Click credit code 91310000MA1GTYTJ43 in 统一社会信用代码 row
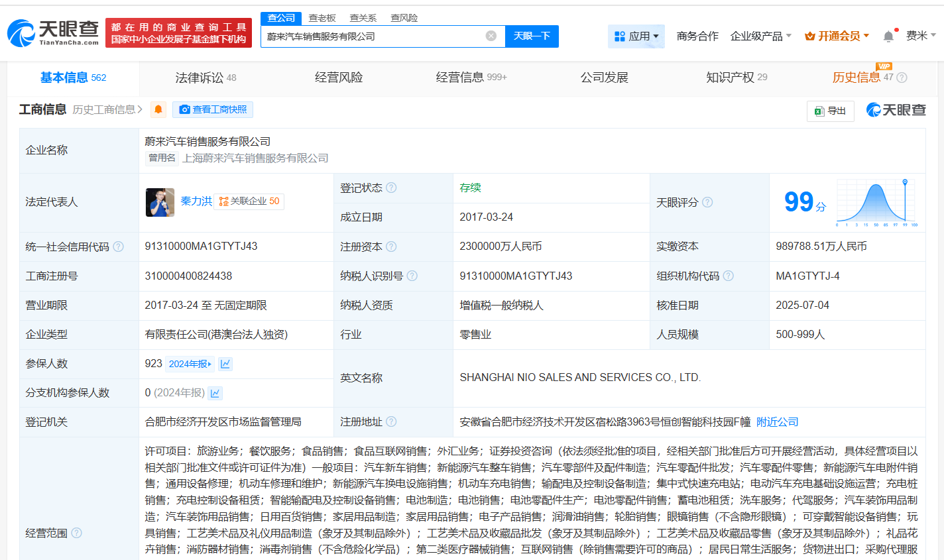Viewport: 944px width, 560px height. [x=201, y=246]
